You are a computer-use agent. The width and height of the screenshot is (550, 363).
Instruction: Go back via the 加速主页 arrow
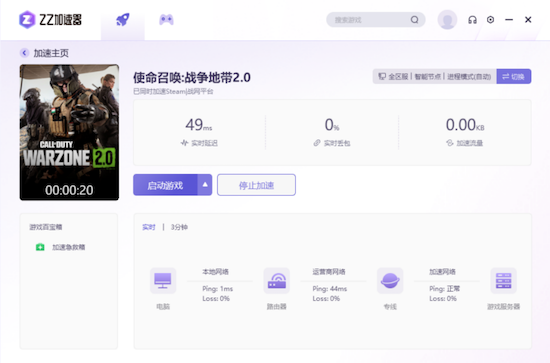coord(24,53)
